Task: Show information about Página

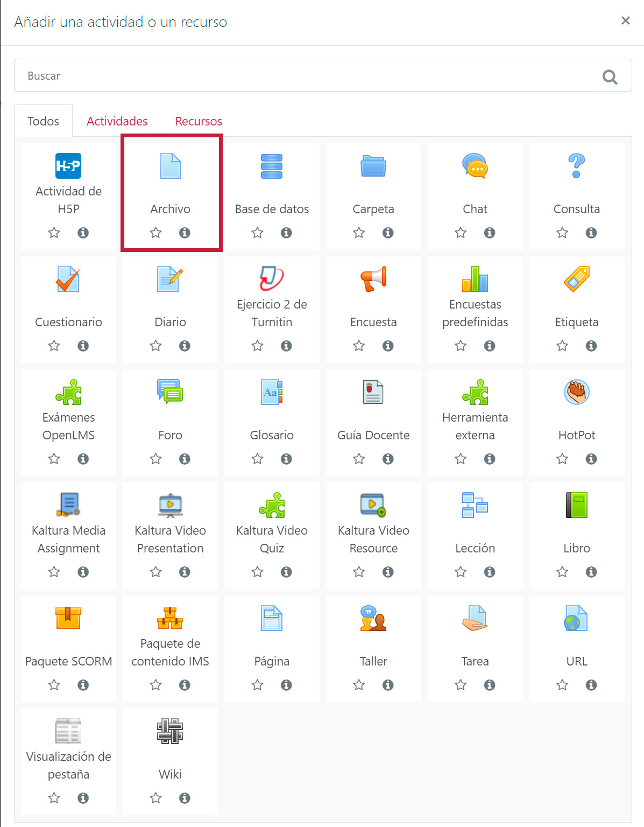Action: click(286, 685)
